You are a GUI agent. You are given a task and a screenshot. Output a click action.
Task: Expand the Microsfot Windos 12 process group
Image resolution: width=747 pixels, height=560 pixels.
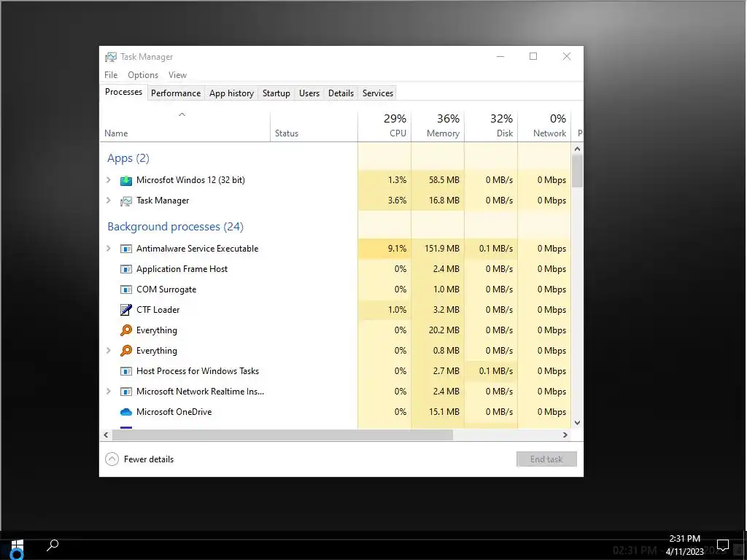[x=109, y=180]
